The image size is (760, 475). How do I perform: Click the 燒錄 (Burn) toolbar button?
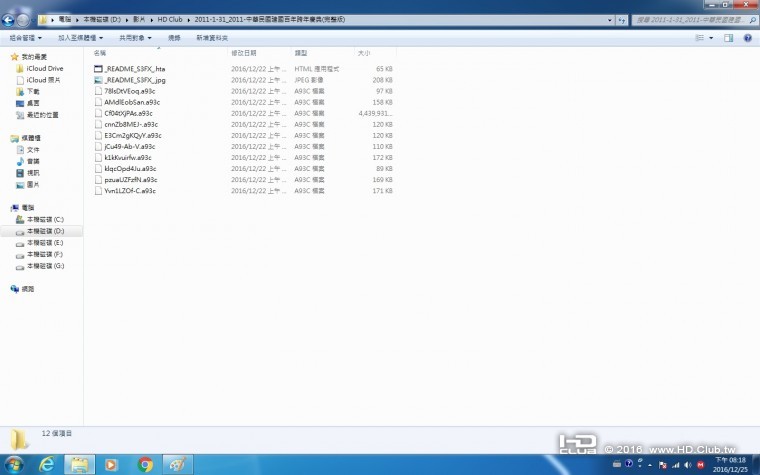(174, 38)
